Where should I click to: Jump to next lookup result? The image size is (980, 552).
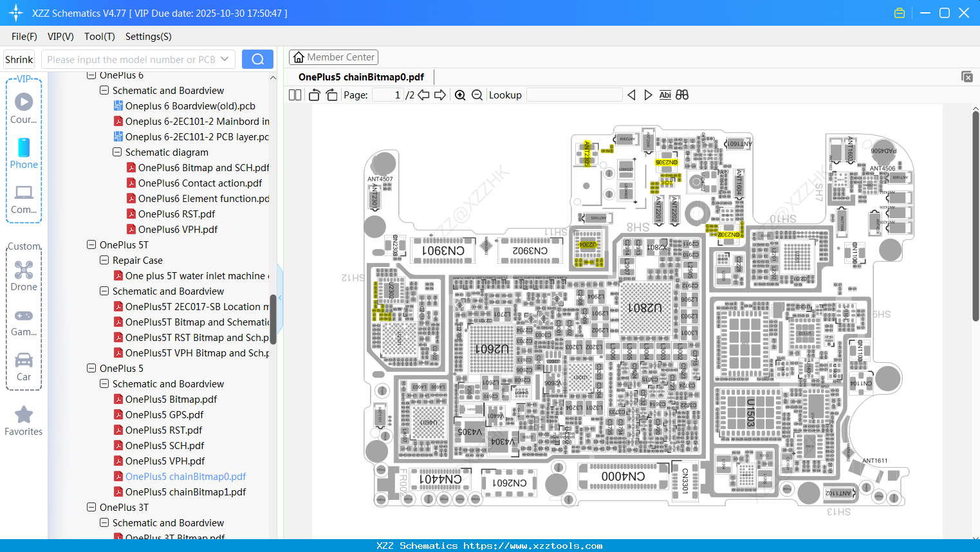point(648,95)
